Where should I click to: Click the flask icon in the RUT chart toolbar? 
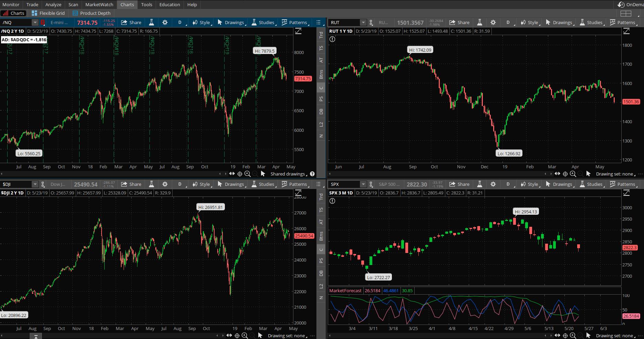[479, 22]
